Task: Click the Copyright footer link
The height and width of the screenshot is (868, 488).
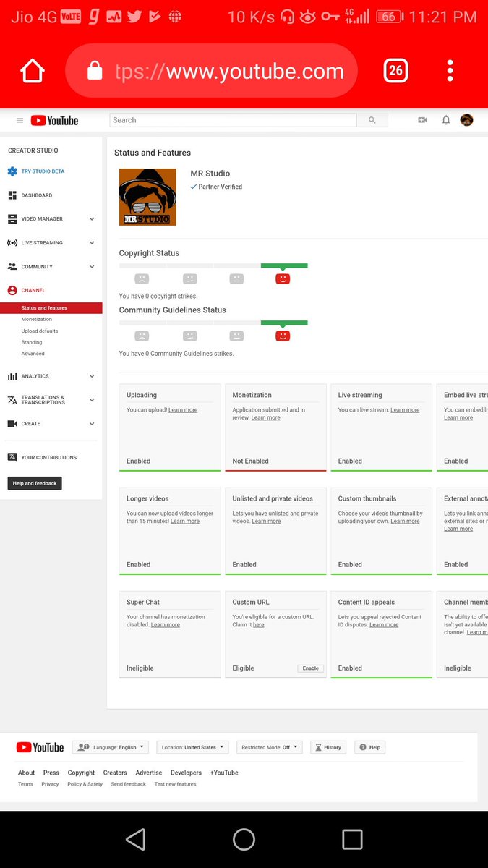Action: pos(81,773)
